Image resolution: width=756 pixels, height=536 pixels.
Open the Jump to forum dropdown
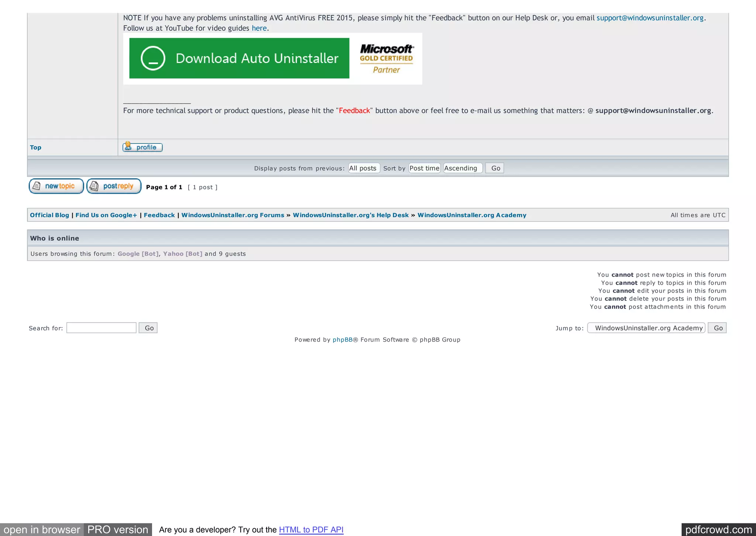tap(646, 328)
